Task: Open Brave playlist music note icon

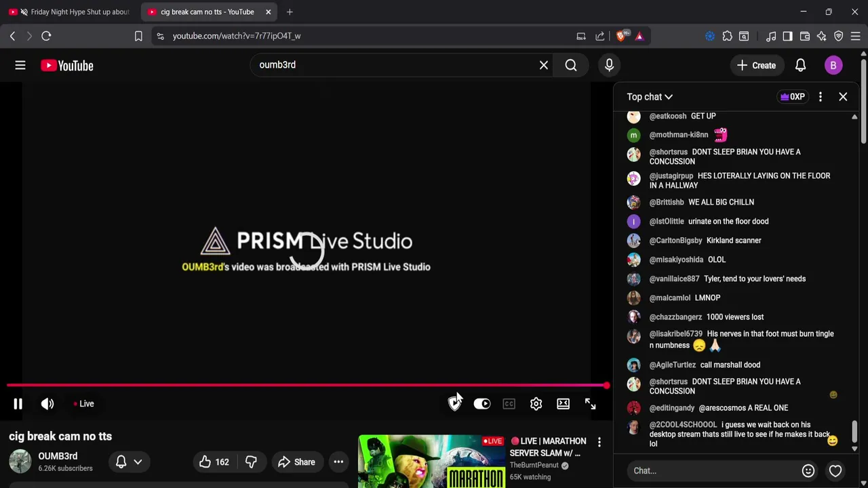Action: [771, 36]
